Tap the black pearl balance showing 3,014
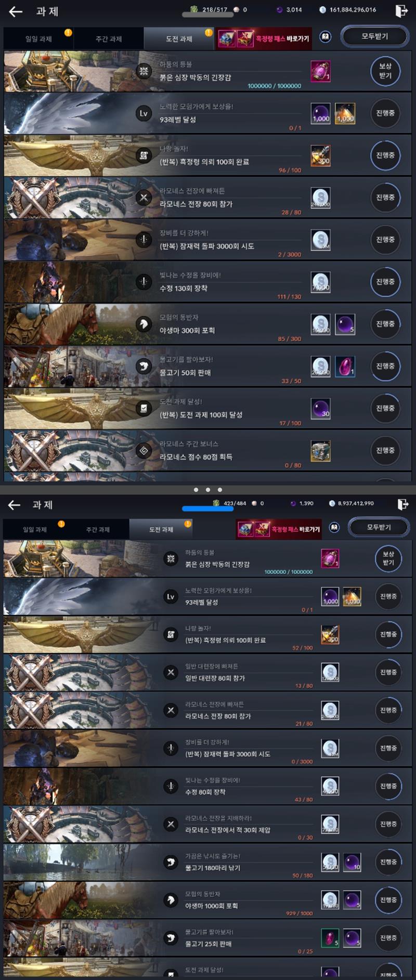 point(289,10)
